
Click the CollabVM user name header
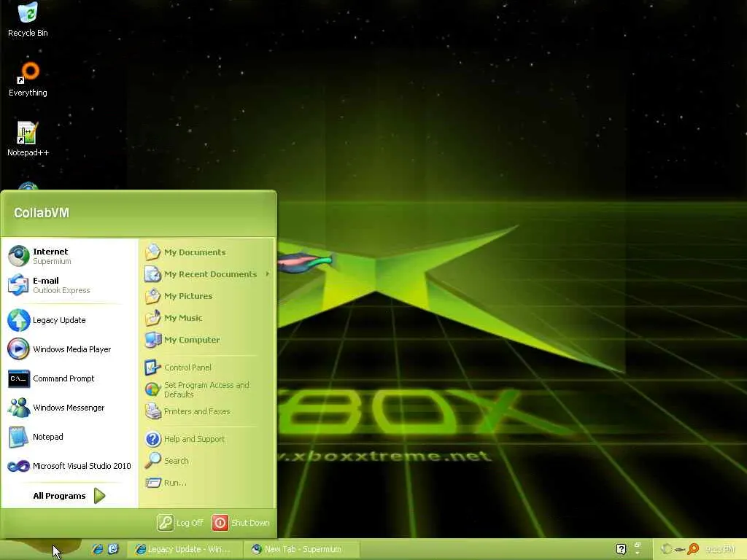point(42,213)
